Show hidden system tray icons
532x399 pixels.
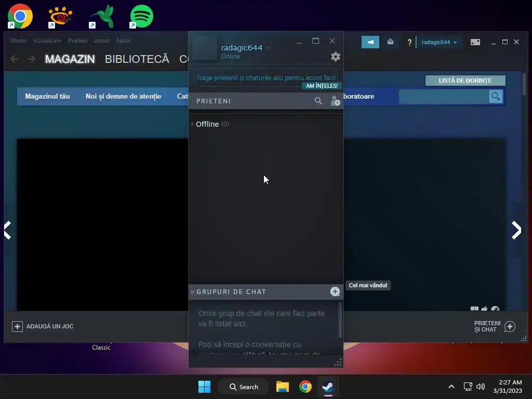pos(451,387)
